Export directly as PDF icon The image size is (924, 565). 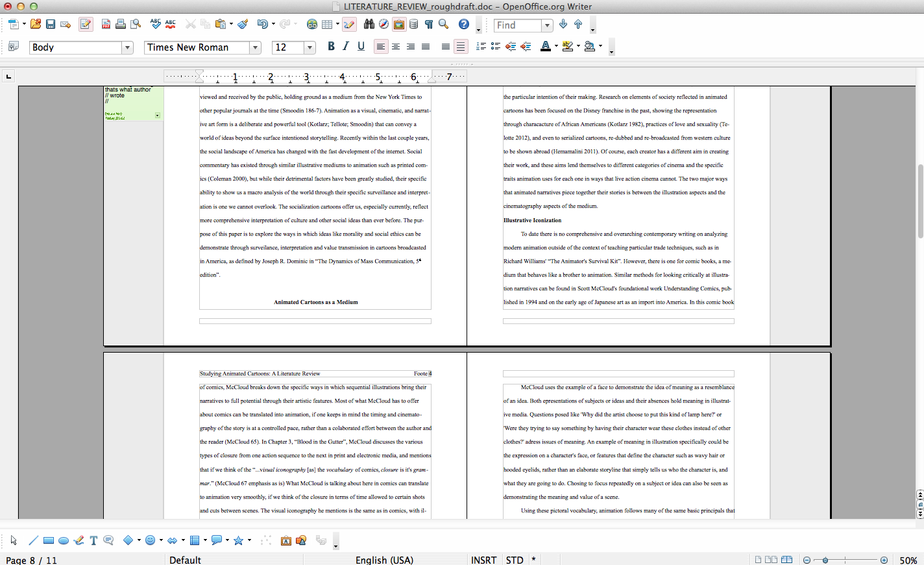tap(106, 24)
